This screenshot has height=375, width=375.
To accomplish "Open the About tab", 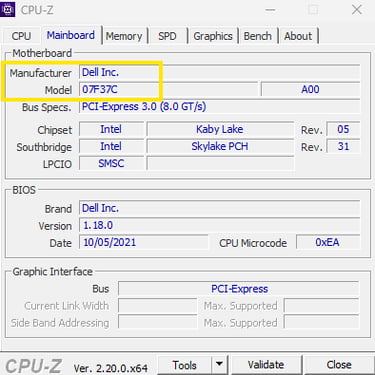I will coord(298,36).
